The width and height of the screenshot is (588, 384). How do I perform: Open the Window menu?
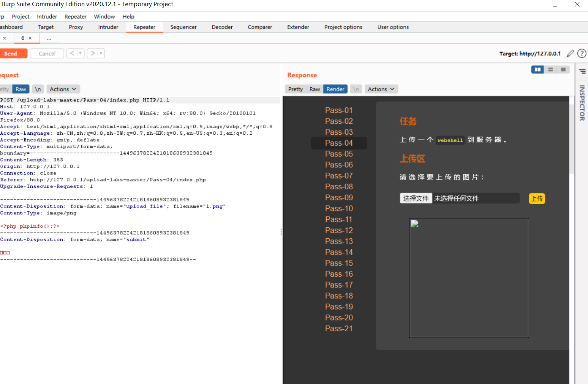104,17
